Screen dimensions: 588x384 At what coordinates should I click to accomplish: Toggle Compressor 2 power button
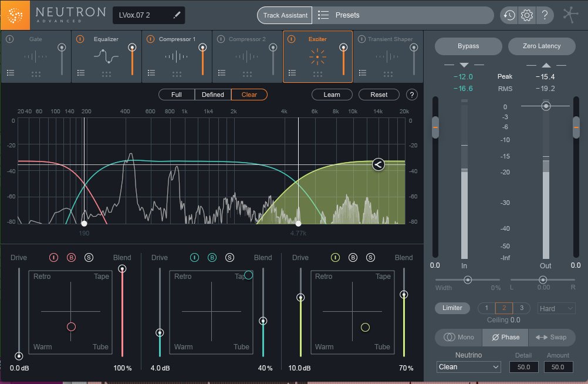click(x=221, y=39)
